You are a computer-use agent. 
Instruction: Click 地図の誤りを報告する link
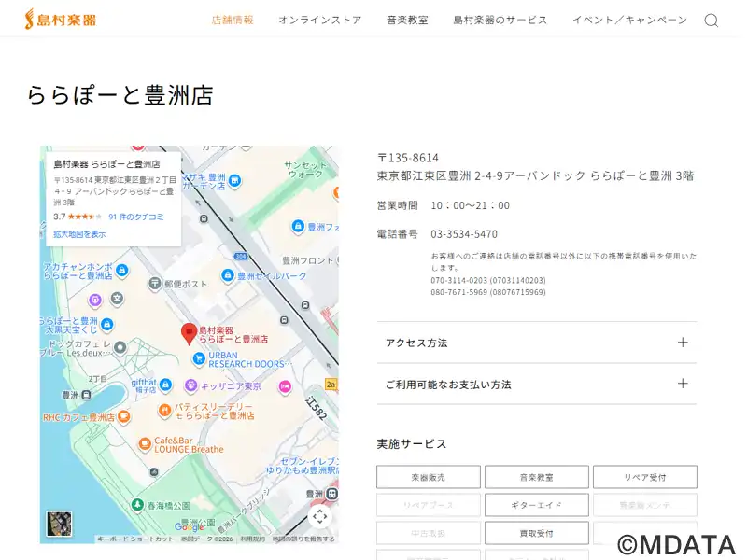point(303,539)
